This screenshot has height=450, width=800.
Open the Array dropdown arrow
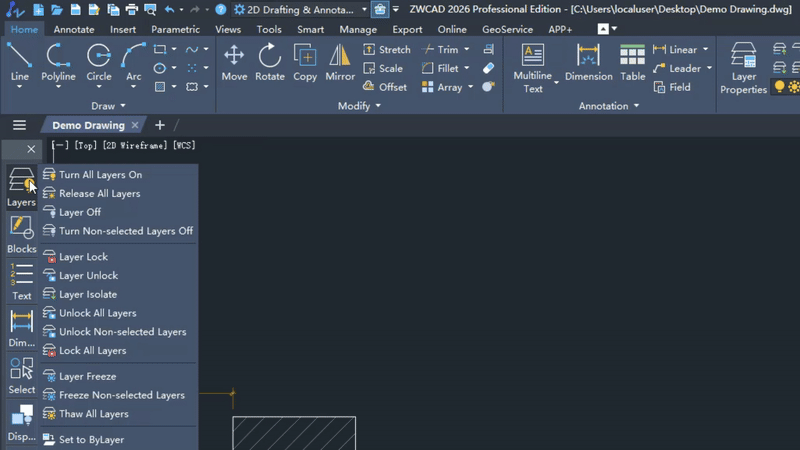click(x=470, y=87)
